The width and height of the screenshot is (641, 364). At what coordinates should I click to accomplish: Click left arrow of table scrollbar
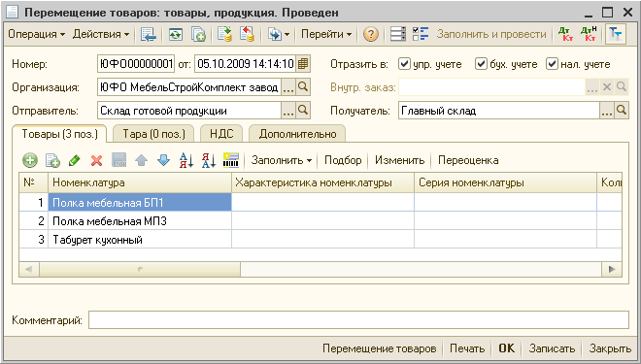coord(29,269)
